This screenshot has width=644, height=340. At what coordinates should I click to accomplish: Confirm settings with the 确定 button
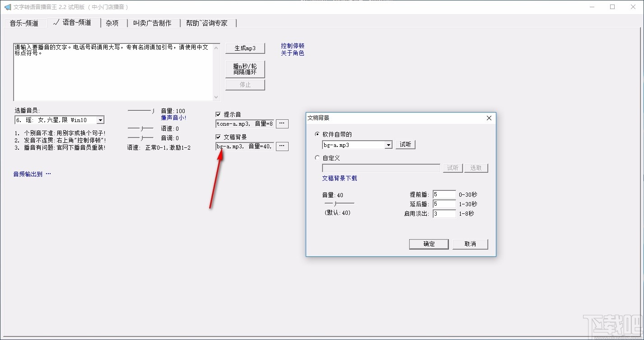pyautogui.click(x=428, y=244)
